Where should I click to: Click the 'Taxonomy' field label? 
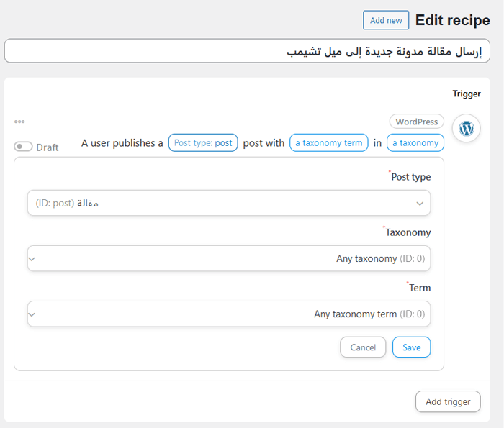(408, 232)
